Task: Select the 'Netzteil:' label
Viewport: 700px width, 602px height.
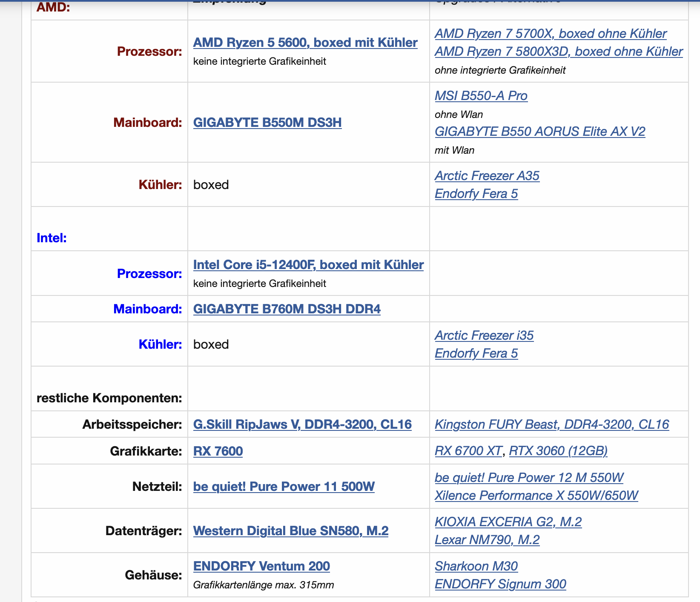Action: point(157,487)
